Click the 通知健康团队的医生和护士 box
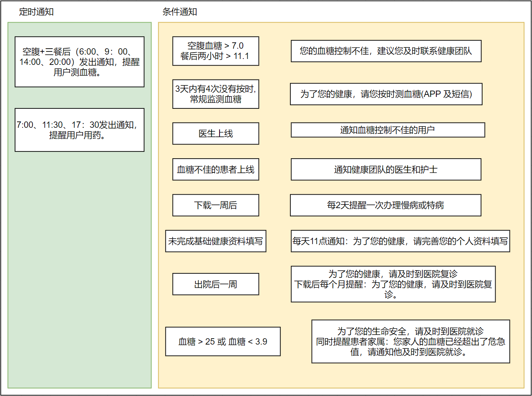Screen dimensions: 532x396 386,170
